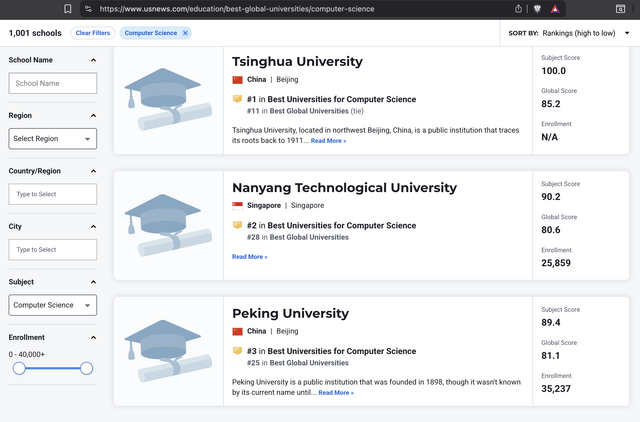The image size is (640, 422).
Task: Collapse the Enrollment filter section
Action: (x=93, y=338)
